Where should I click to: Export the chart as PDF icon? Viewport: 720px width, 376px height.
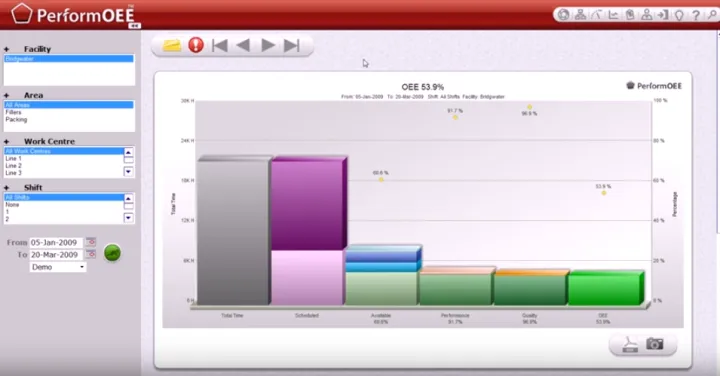click(x=630, y=344)
